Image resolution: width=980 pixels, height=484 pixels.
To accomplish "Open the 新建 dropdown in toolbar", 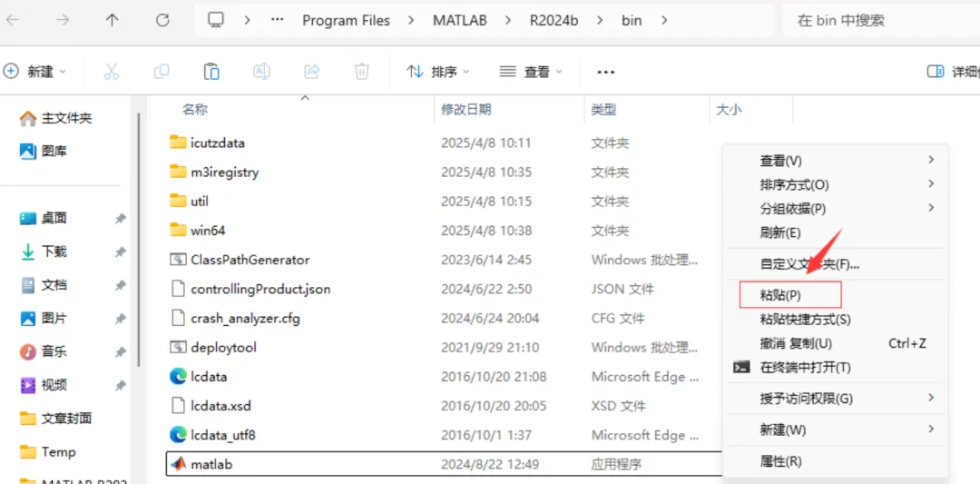I will point(35,72).
